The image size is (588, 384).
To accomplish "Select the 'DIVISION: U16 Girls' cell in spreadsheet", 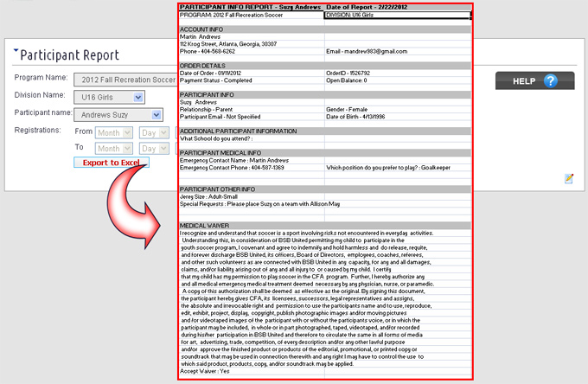I will [398, 15].
